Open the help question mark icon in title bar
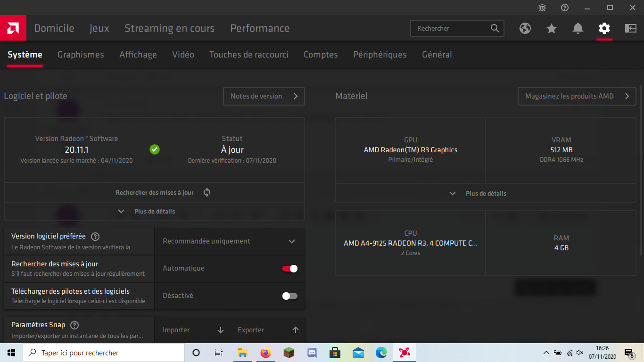Image resolution: width=644 pixels, height=362 pixels. click(565, 8)
